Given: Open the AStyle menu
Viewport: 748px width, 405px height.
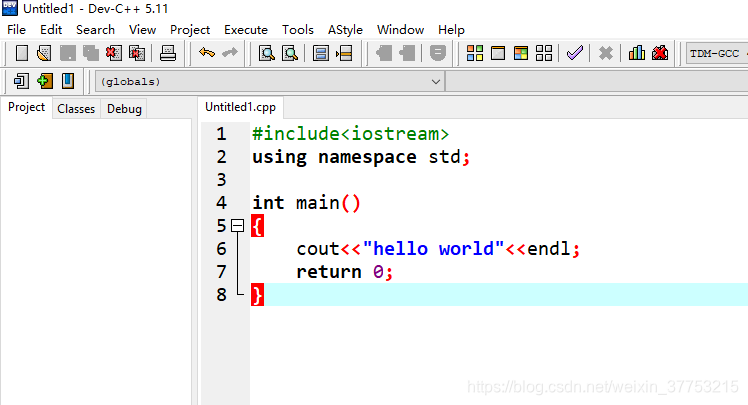Looking at the screenshot, I should [345, 30].
